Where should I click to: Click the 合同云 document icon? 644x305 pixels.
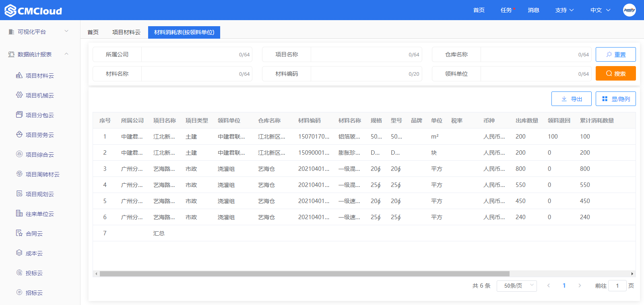[x=19, y=233]
